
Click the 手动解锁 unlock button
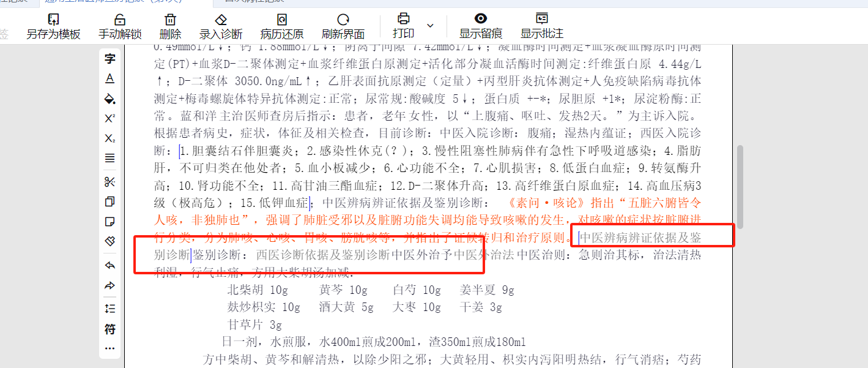point(120,26)
